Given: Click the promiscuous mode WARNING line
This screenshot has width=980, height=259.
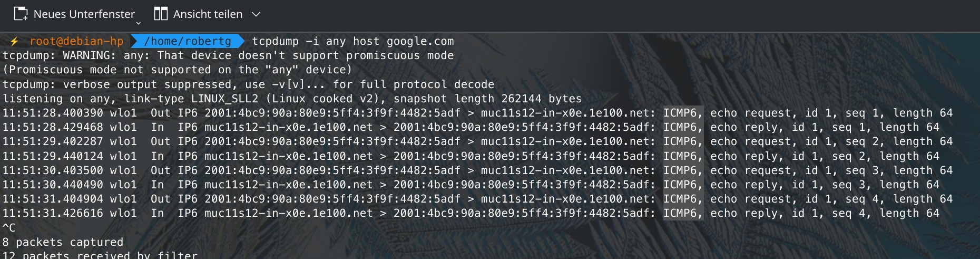Looking at the screenshot, I should tap(228, 55).
